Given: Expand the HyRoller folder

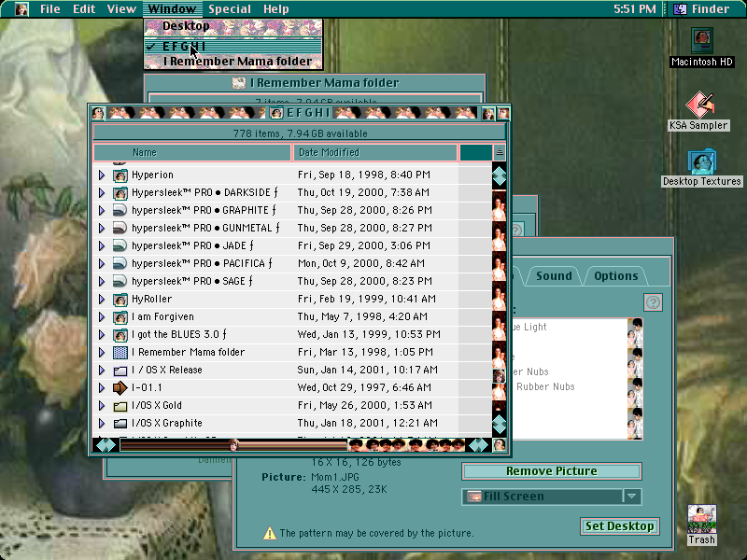Looking at the screenshot, I should [102, 299].
